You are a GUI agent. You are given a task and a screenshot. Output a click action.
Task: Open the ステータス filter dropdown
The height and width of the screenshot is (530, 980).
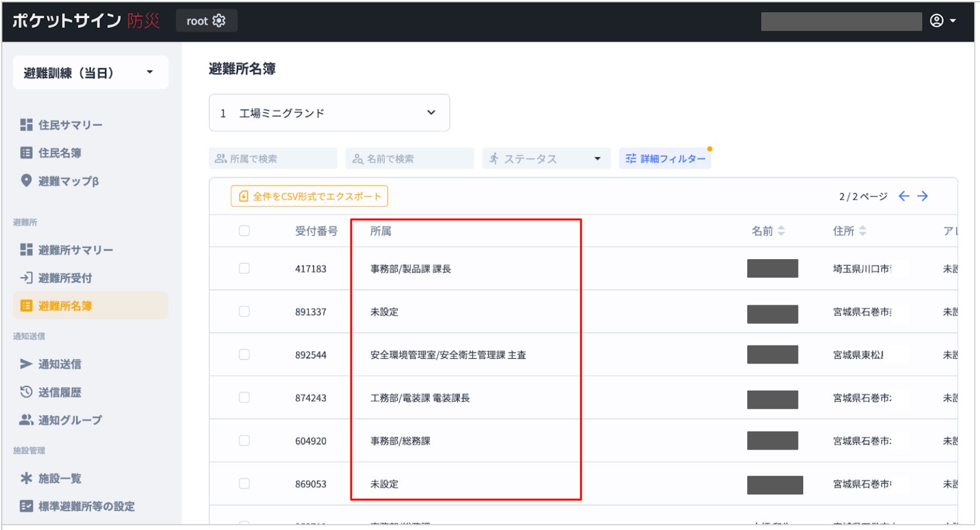[546, 159]
